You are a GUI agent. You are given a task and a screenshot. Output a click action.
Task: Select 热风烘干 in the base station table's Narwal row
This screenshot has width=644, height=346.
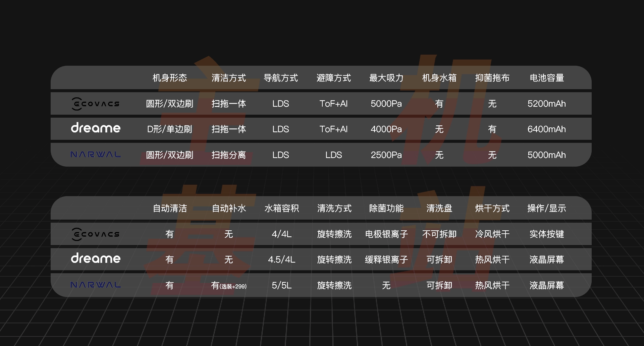pyautogui.click(x=492, y=286)
